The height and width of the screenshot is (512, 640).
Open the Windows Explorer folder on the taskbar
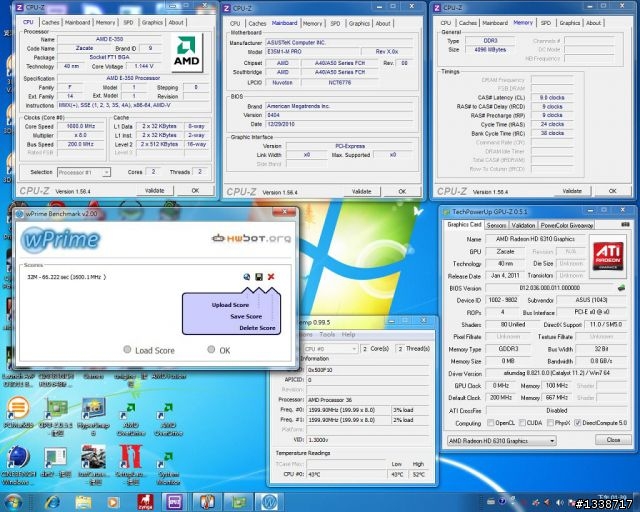coord(83,503)
